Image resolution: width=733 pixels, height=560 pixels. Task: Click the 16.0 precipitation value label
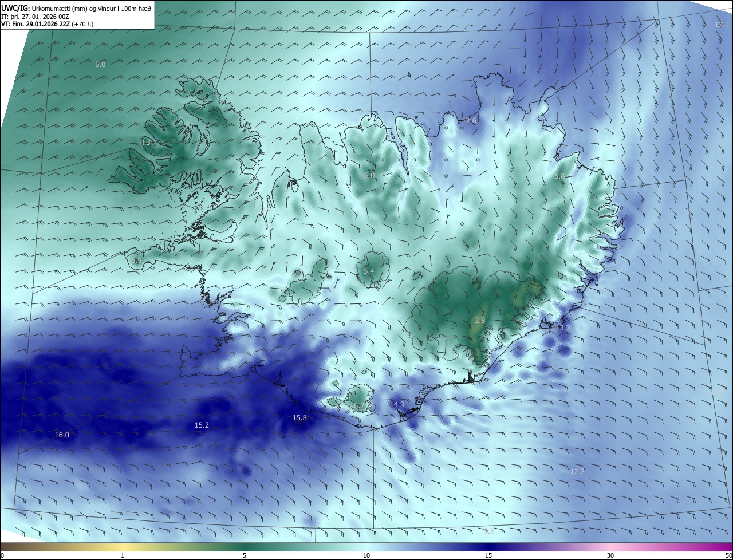(x=62, y=435)
